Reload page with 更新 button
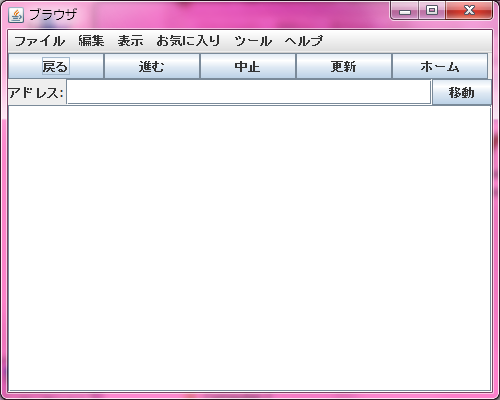500x400 pixels. [x=344, y=66]
